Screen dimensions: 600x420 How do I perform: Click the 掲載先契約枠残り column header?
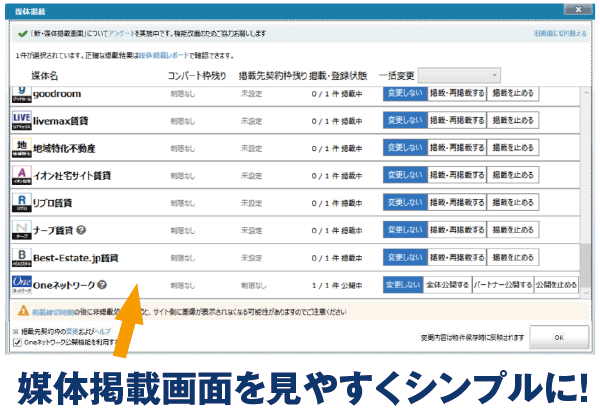coord(273,76)
